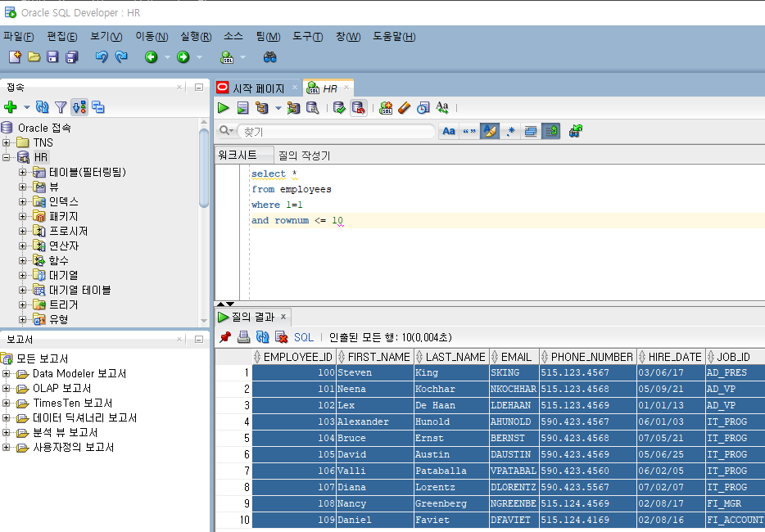Click binoculars Find icon in search bar
The width and height of the screenshot is (765, 532).
point(576,131)
